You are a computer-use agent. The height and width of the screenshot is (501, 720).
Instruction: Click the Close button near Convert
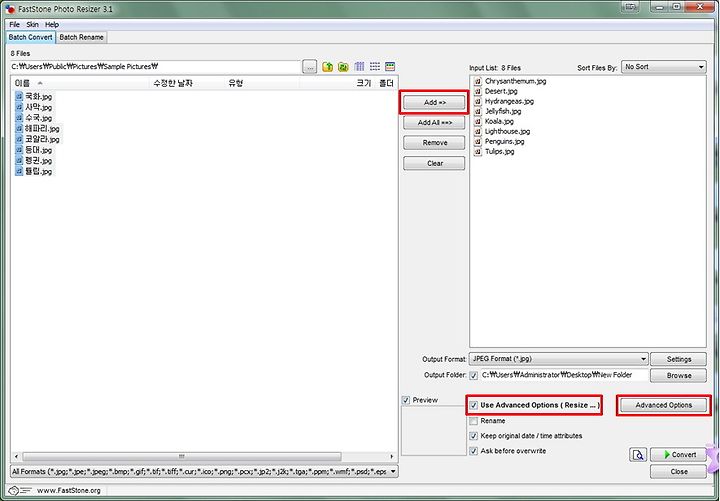pos(678,472)
